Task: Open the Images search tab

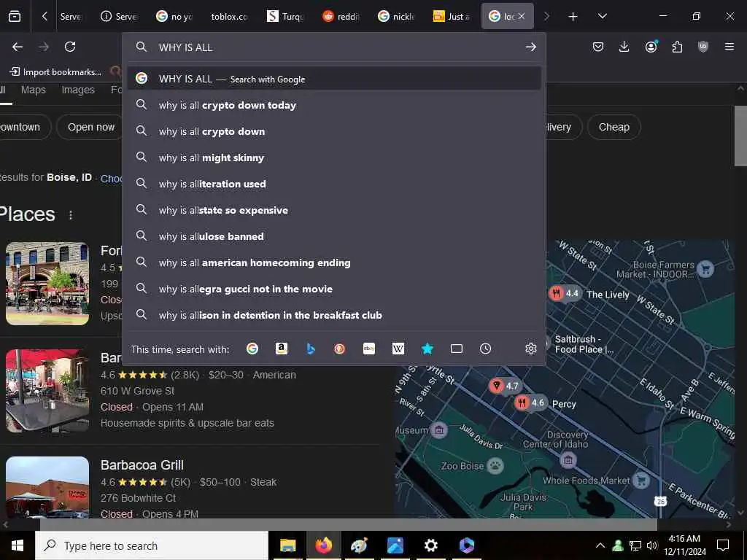Action: point(78,90)
